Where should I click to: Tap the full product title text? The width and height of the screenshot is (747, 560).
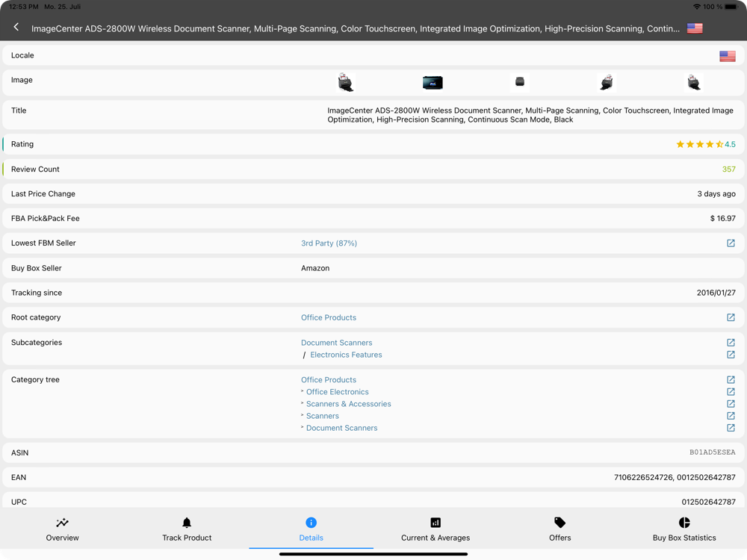(x=530, y=115)
